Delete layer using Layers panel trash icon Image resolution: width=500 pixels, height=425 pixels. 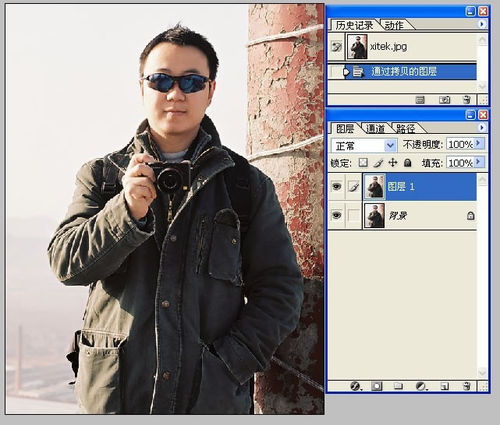pyautogui.click(x=467, y=386)
